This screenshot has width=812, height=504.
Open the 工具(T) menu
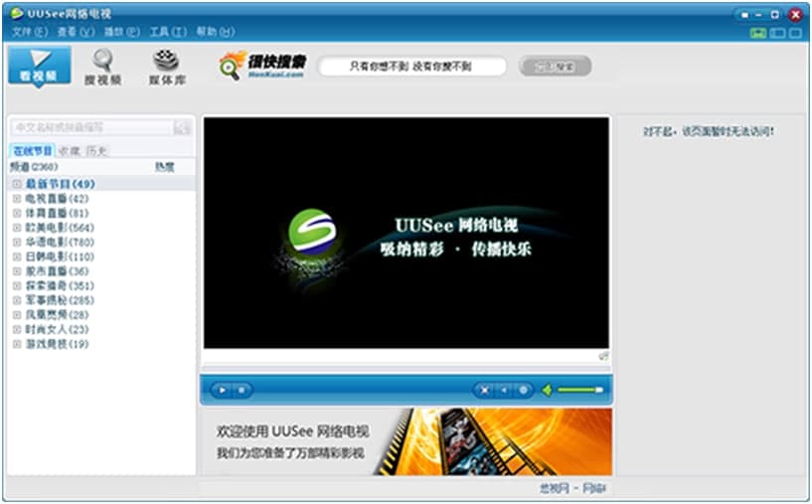pyautogui.click(x=168, y=32)
